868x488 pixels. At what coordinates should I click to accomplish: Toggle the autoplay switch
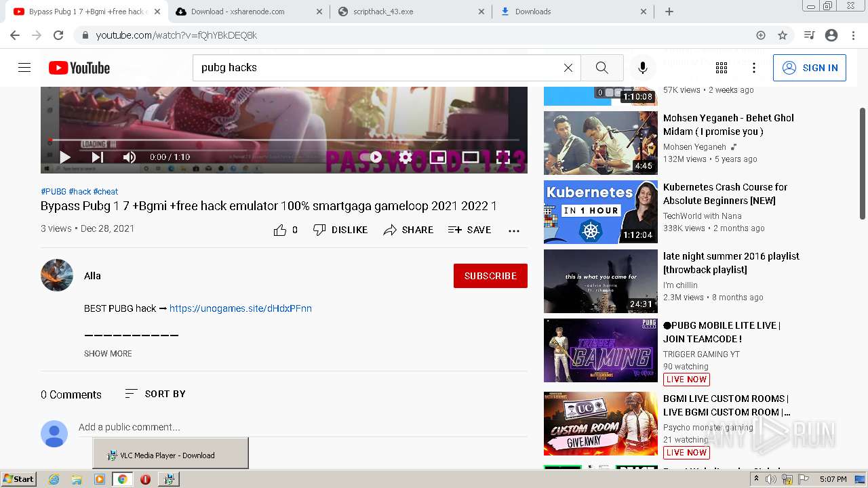[x=370, y=157]
